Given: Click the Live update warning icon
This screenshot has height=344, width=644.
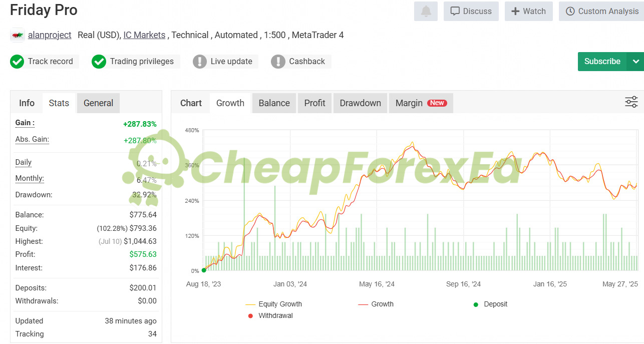Looking at the screenshot, I should [200, 62].
